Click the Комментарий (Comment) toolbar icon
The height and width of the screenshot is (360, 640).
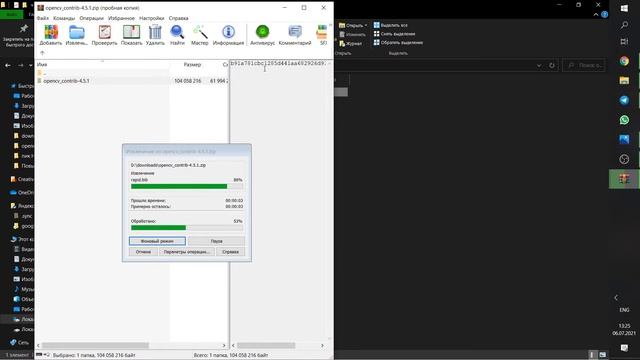(x=295, y=35)
